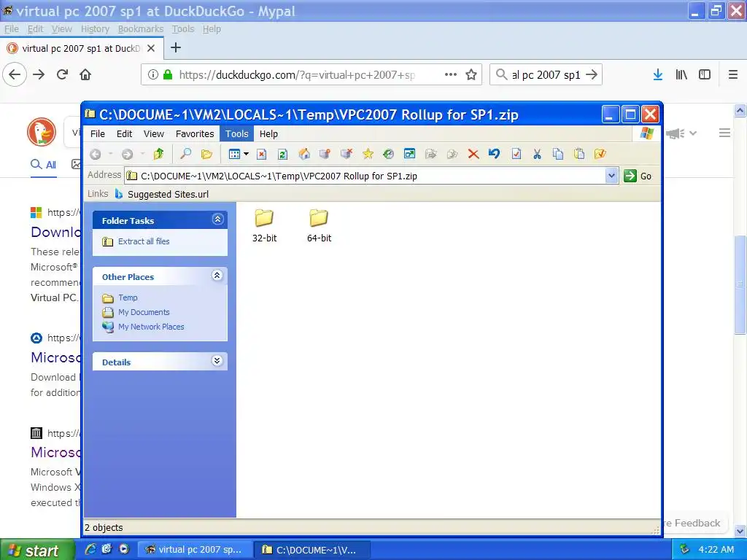Open Mypal library icon

point(681,75)
